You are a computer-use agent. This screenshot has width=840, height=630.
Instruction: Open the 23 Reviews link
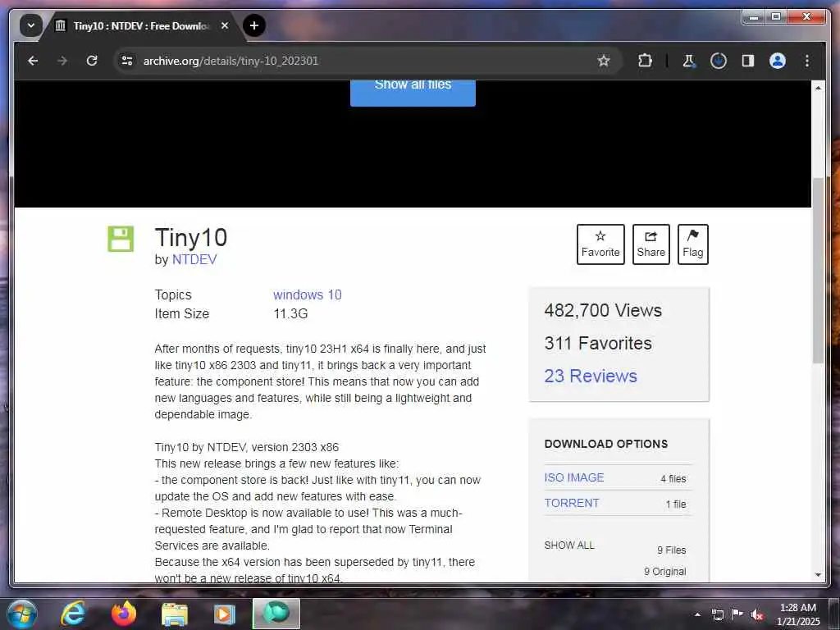tap(591, 376)
